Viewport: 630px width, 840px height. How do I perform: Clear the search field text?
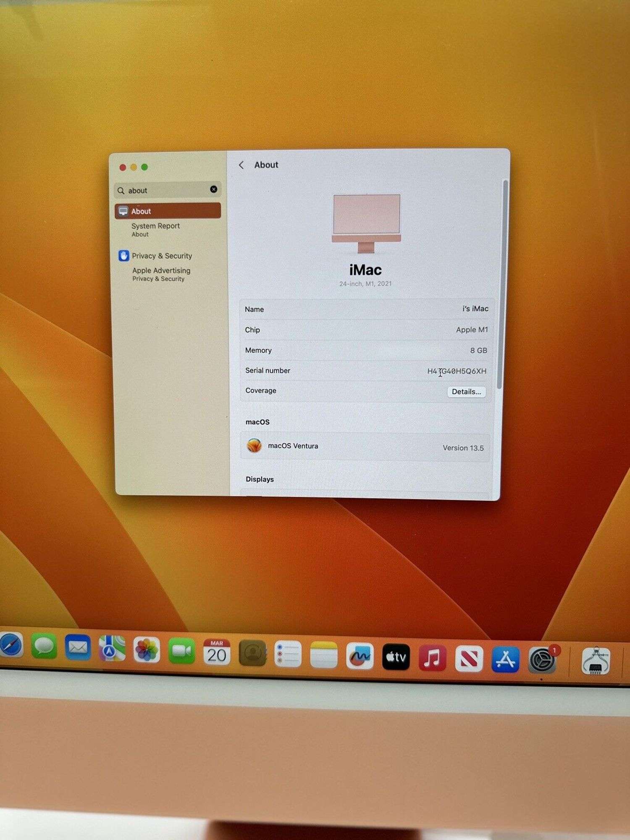click(213, 189)
